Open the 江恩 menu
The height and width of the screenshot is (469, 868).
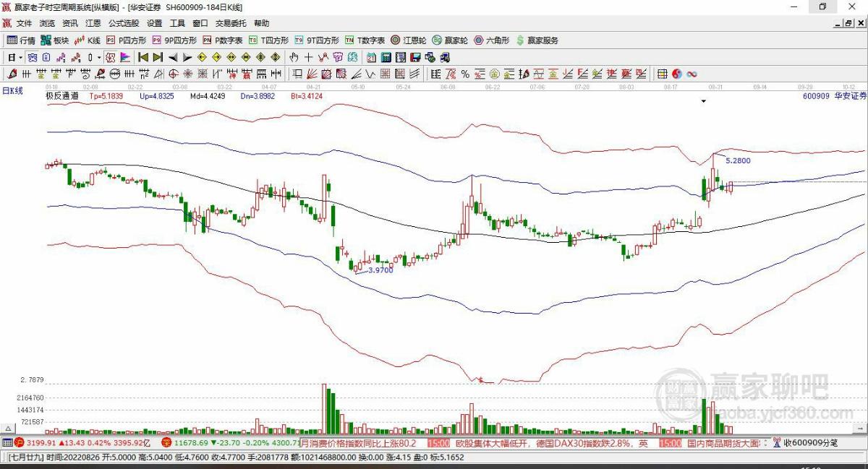(x=93, y=24)
